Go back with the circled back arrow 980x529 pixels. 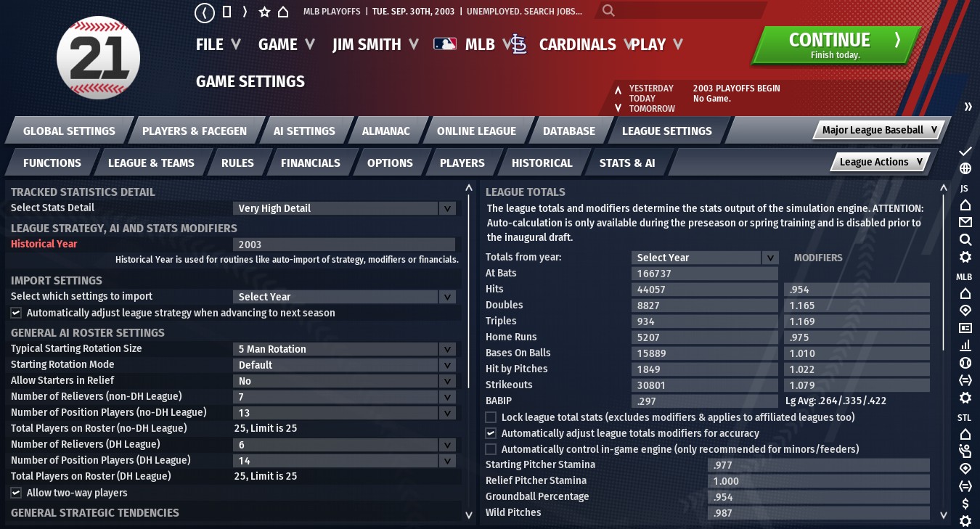pyautogui.click(x=205, y=12)
